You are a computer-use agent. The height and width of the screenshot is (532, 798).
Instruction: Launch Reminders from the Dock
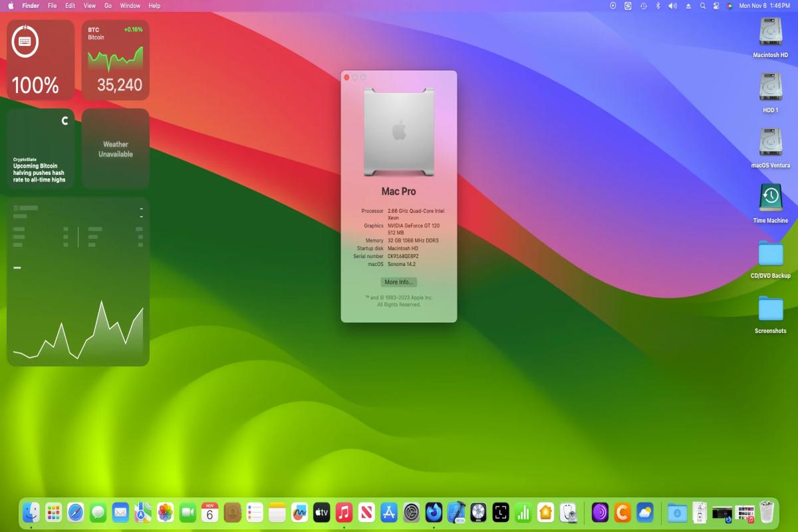point(255,513)
